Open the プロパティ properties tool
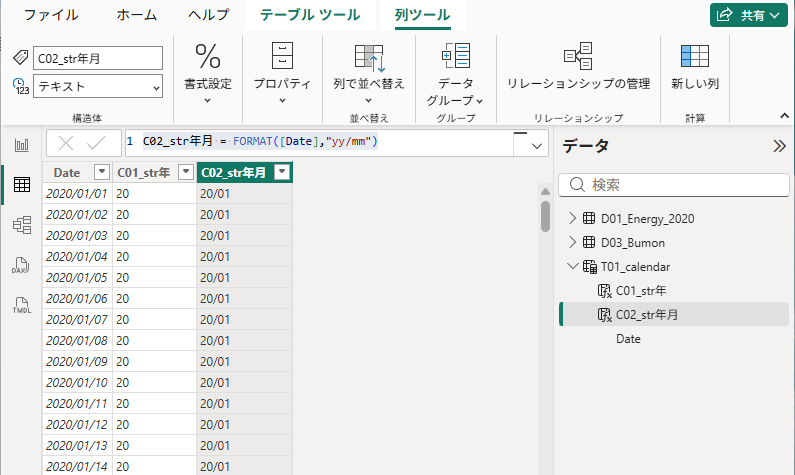 (x=282, y=72)
